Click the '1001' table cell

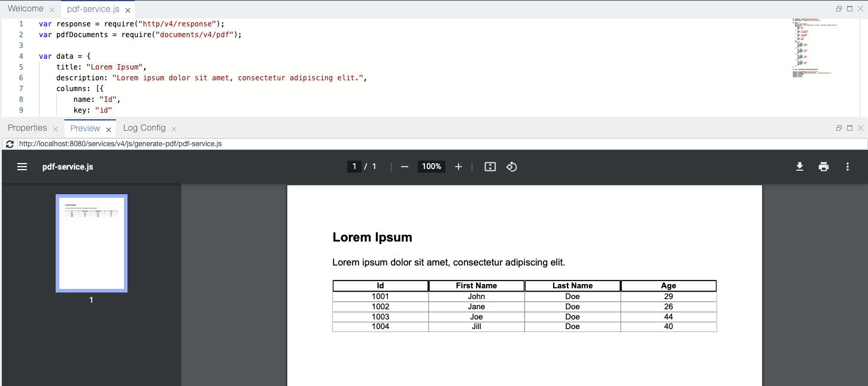[x=380, y=296]
